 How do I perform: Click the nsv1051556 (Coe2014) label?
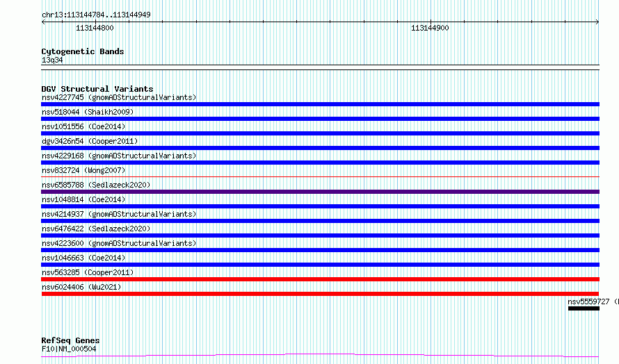pyautogui.click(x=83, y=126)
